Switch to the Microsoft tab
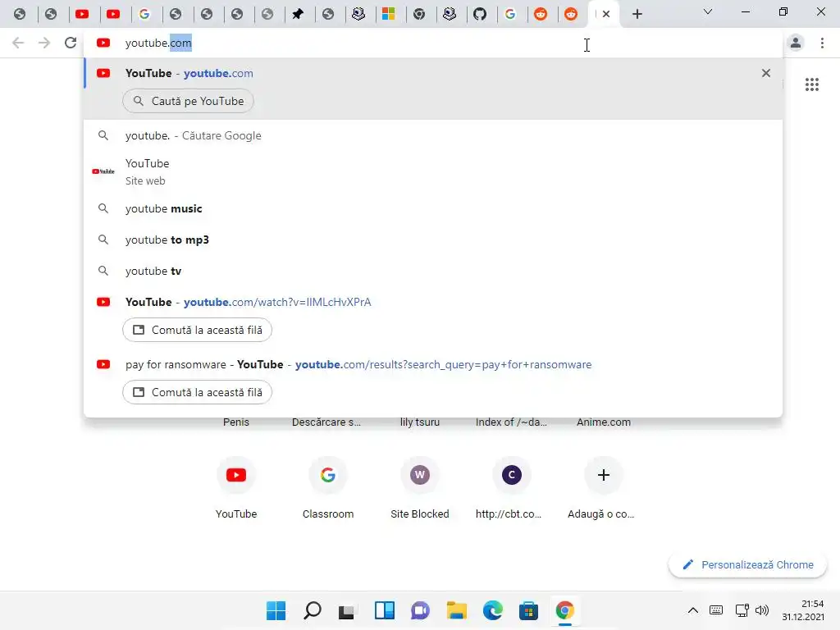Screen dimensions: 840x630 click(x=388, y=14)
